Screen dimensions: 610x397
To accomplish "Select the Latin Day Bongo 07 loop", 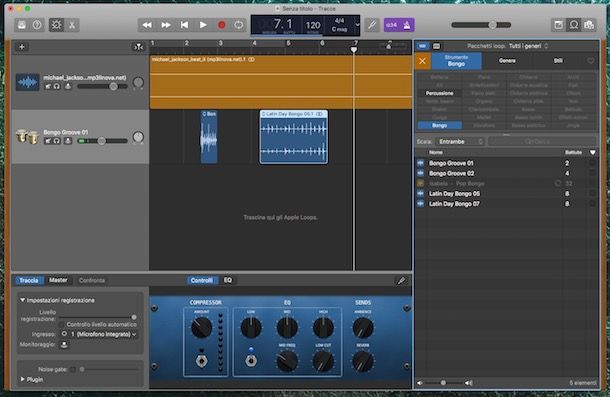I will point(506,204).
